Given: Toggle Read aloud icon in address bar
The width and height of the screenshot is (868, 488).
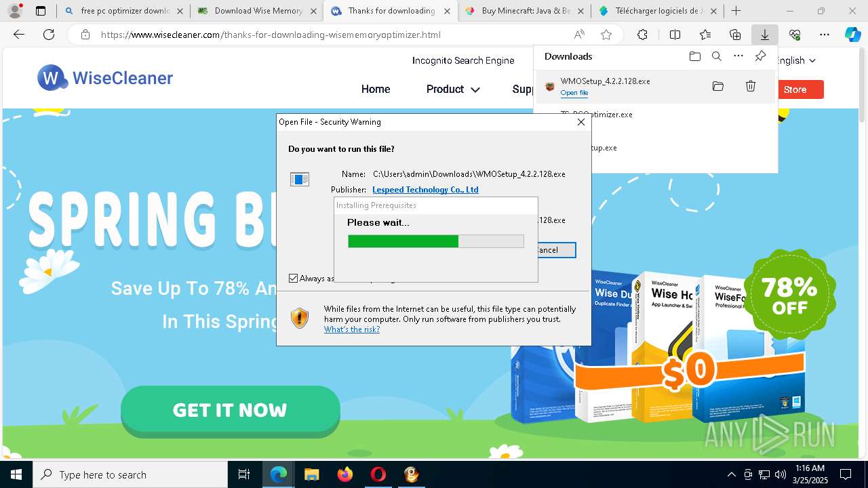Looking at the screenshot, I should point(579,35).
